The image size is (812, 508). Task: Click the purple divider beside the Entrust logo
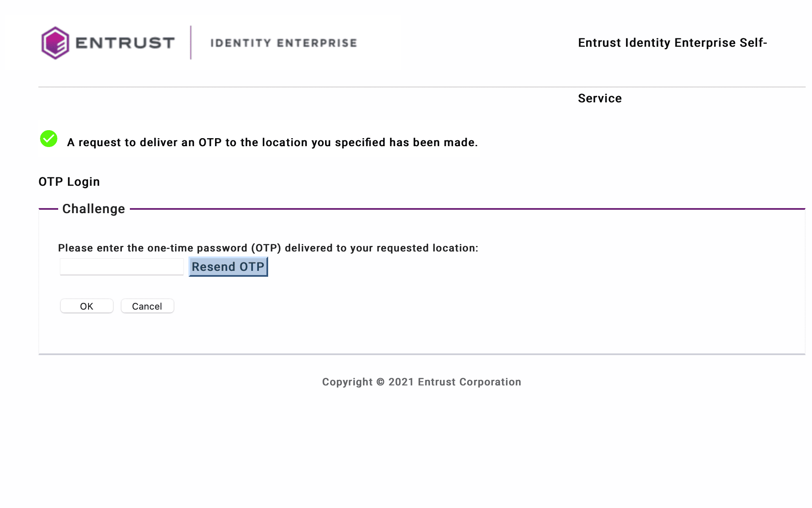coord(191,43)
